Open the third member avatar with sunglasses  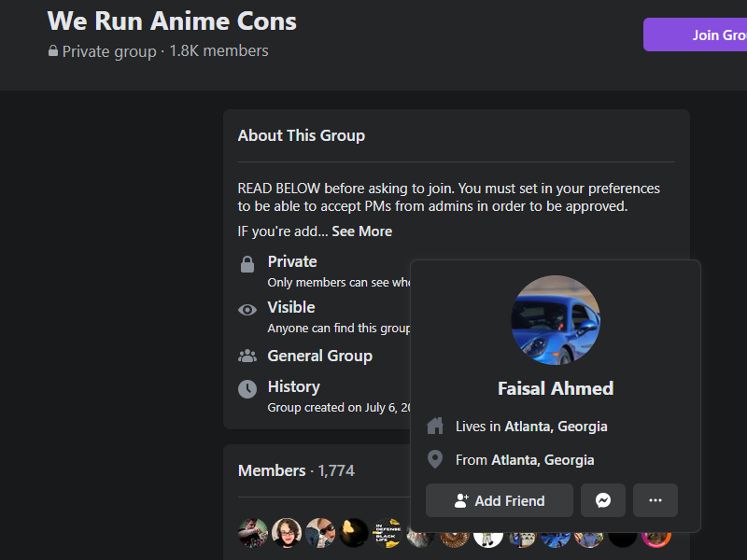tap(320, 533)
